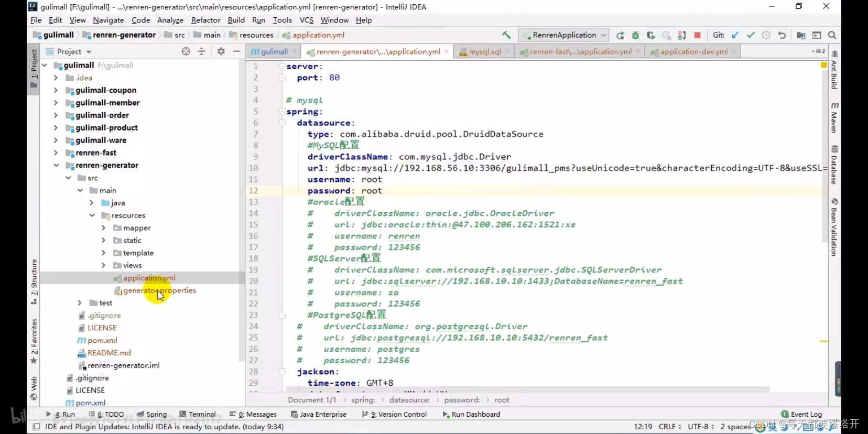Click yellow inspection indicator at editor top-right
The width and height of the screenshot is (868, 434).
pyautogui.click(x=823, y=65)
